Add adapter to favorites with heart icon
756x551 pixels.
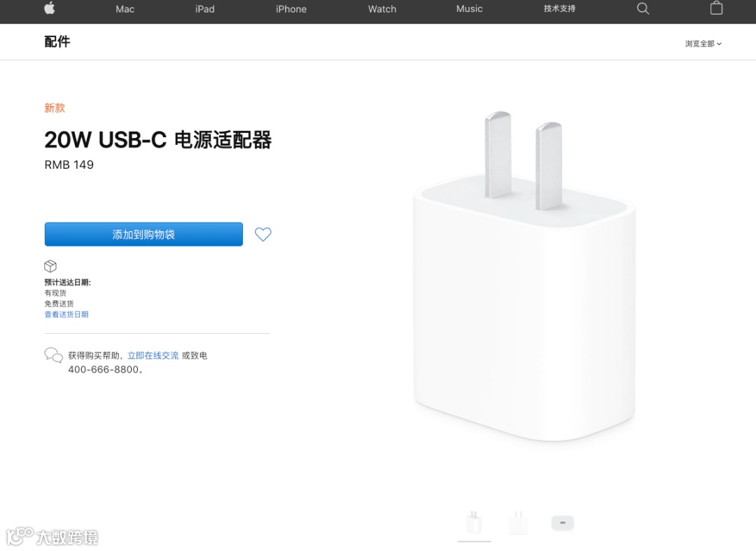tap(262, 235)
